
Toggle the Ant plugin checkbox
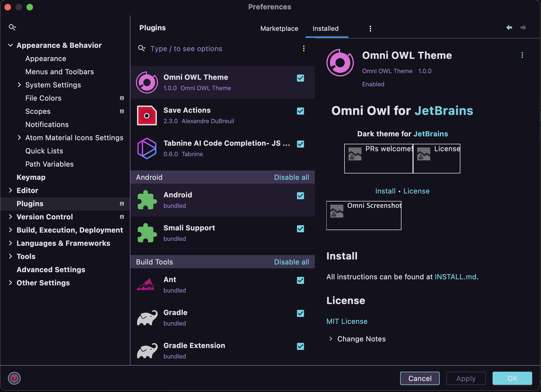click(x=300, y=280)
